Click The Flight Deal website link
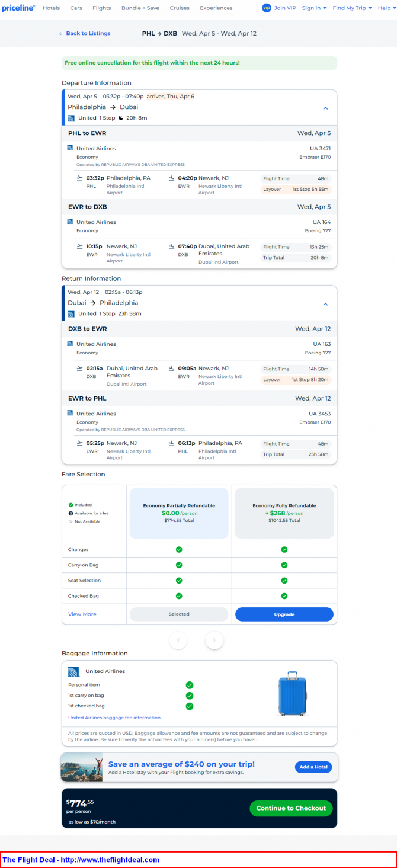 (81, 860)
